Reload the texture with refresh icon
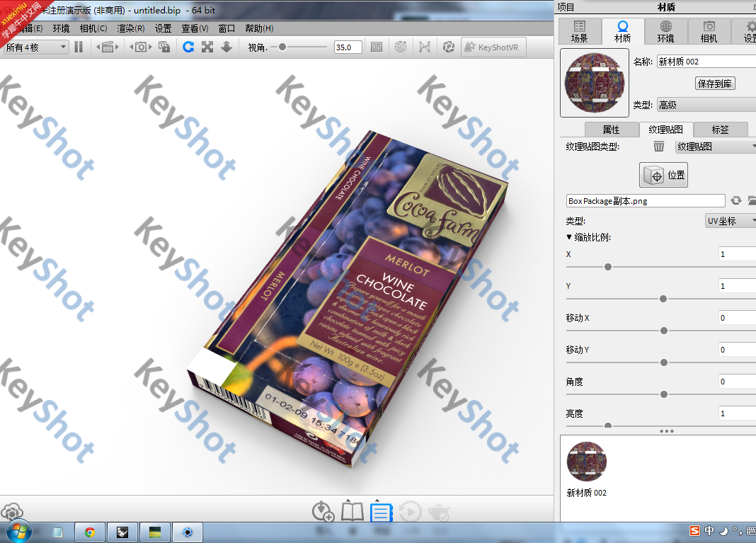Image resolution: width=756 pixels, height=543 pixels. [x=735, y=200]
